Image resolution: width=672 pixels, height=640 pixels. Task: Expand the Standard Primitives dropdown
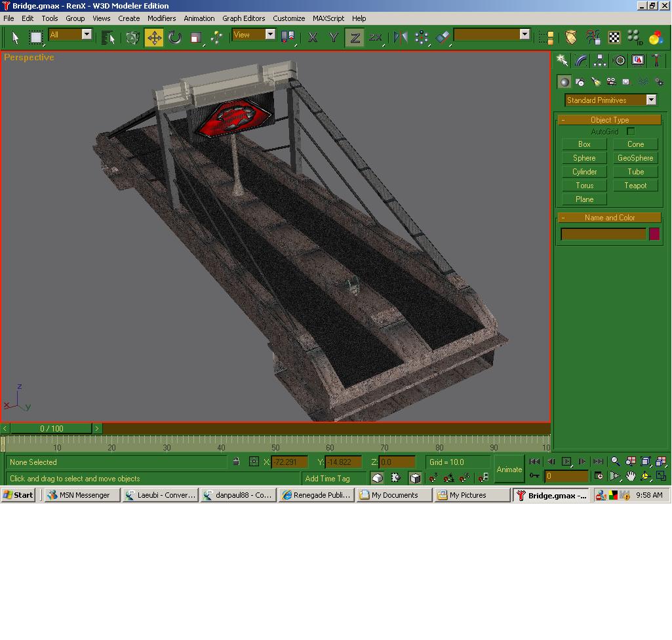pos(651,100)
